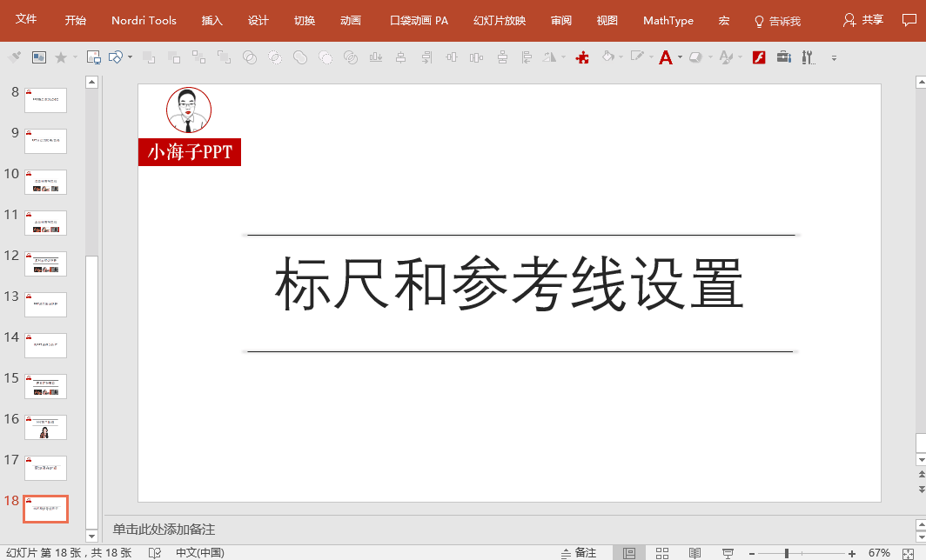Click the red puzzle piece add-in icon
The width and height of the screenshot is (926, 560).
point(583,57)
